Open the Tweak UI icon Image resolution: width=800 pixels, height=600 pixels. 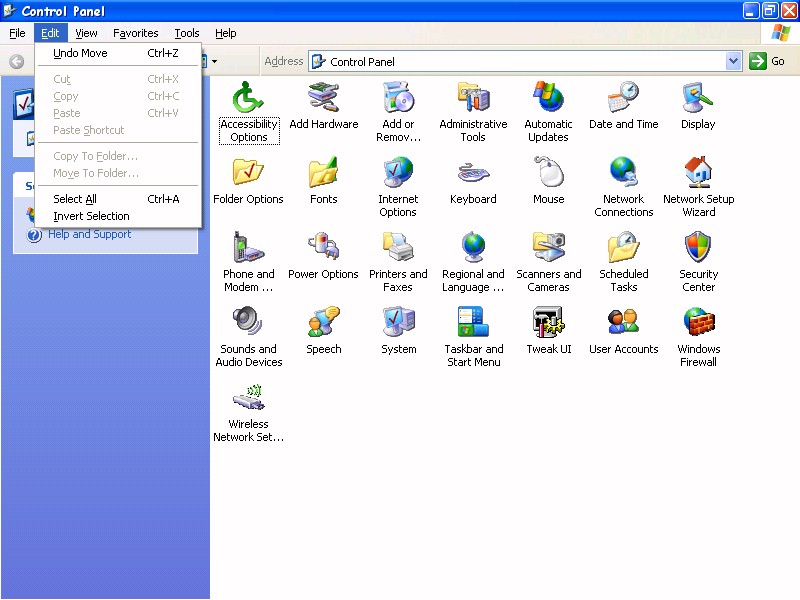point(548,321)
